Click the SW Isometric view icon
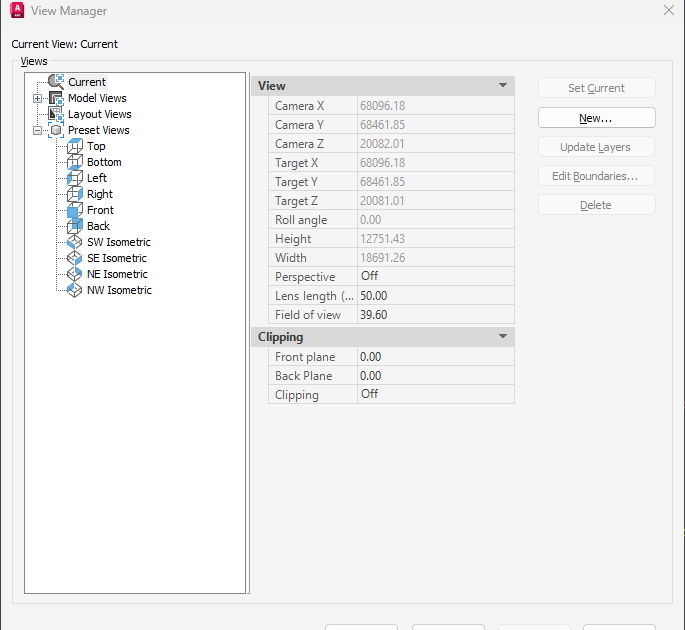685x630 pixels. (75, 242)
